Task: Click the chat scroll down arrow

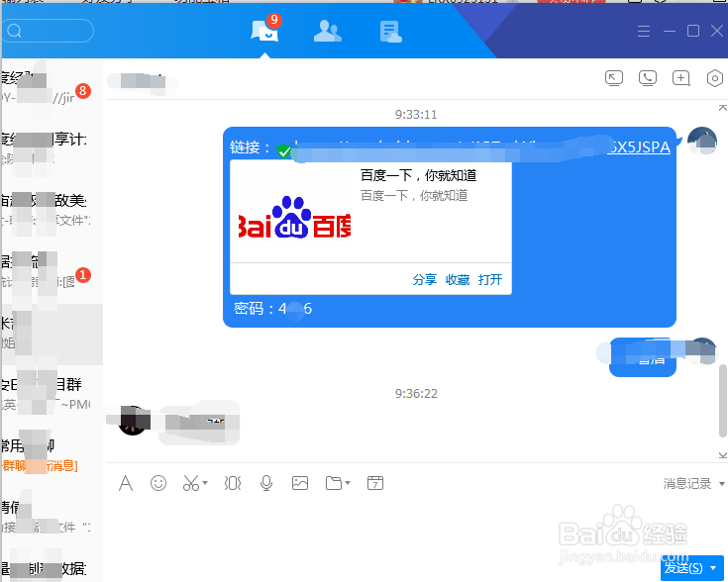Action: (722, 455)
